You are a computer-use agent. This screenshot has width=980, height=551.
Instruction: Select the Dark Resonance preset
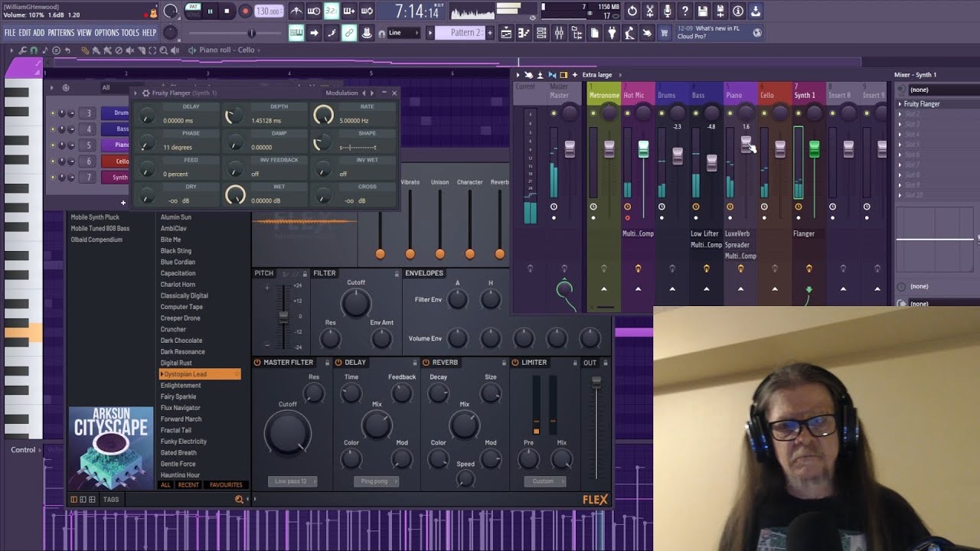(x=183, y=352)
